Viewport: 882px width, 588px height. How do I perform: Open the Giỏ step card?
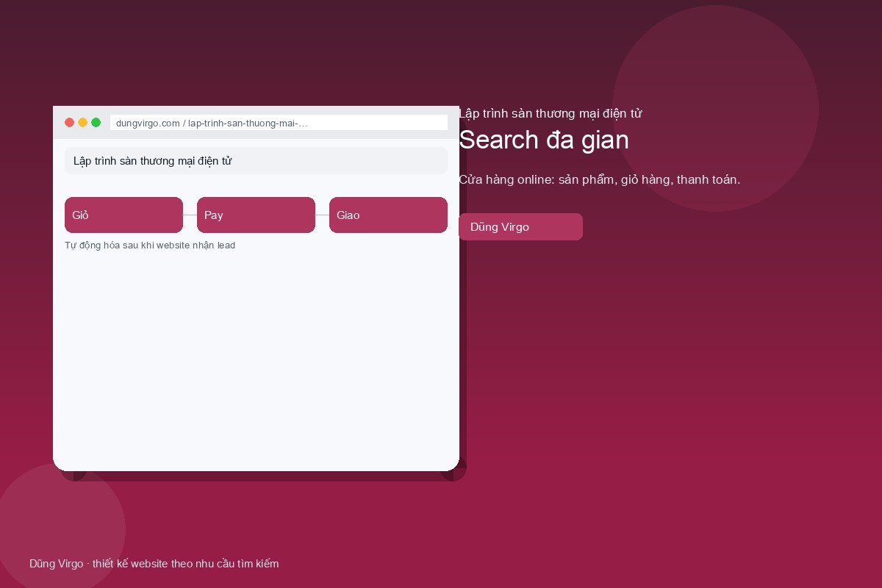point(123,215)
